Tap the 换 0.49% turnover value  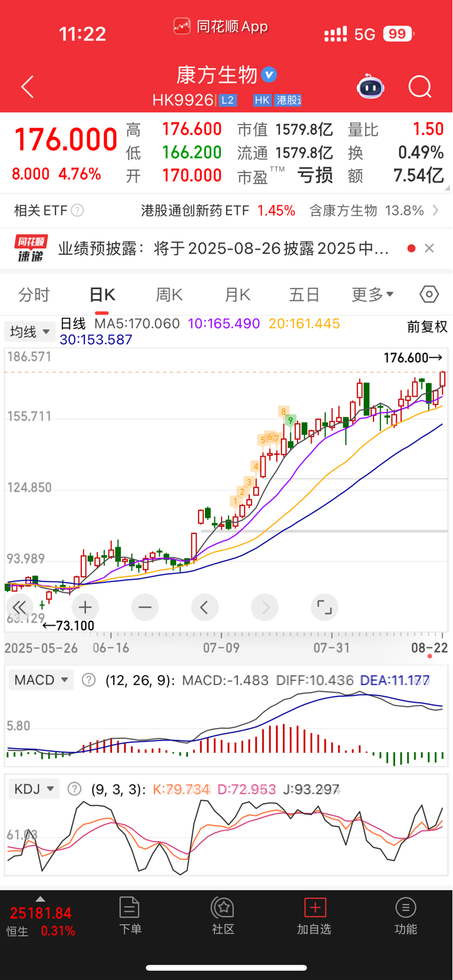[x=421, y=152]
